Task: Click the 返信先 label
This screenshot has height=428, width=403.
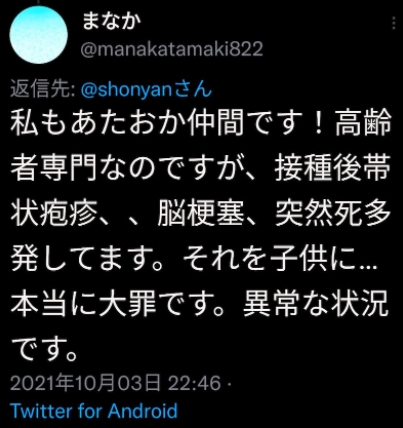Action: 43,90
